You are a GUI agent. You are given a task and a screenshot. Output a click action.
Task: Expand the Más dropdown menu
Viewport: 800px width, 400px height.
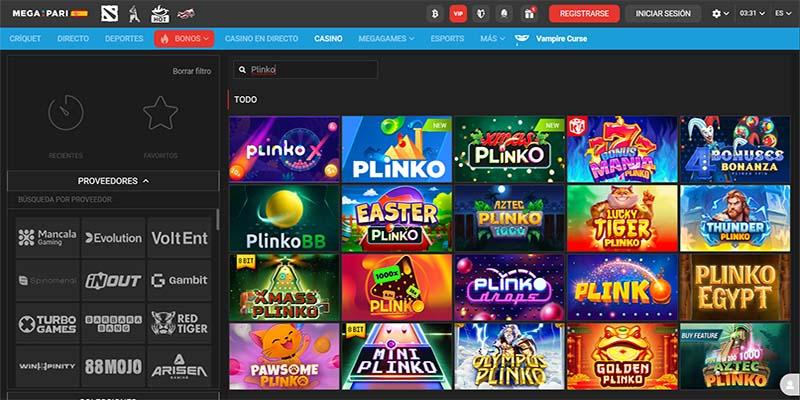point(492,39)
